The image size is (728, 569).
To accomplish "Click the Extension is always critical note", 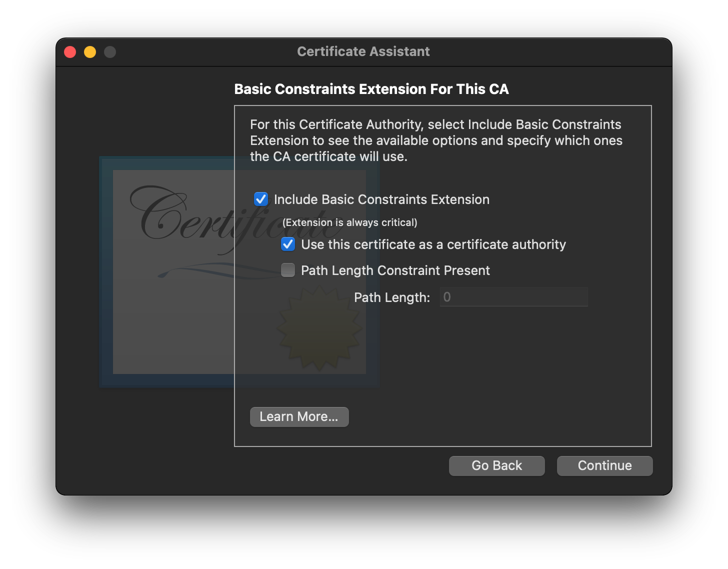I will point(349,222).
